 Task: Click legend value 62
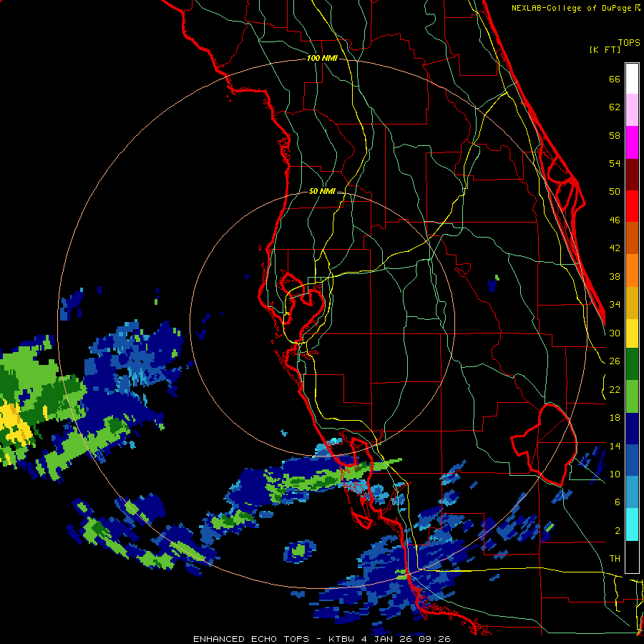click(615, 107)
